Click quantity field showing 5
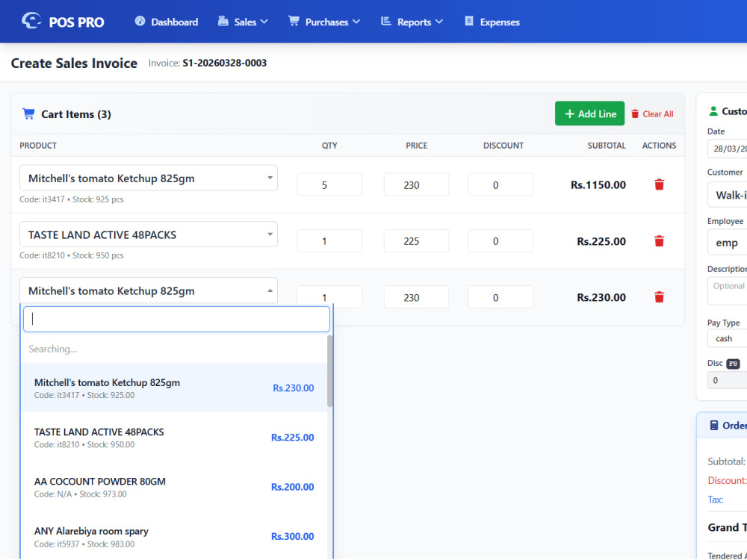Viewport: 747px width, 560px height. click(x=329, y=184)
